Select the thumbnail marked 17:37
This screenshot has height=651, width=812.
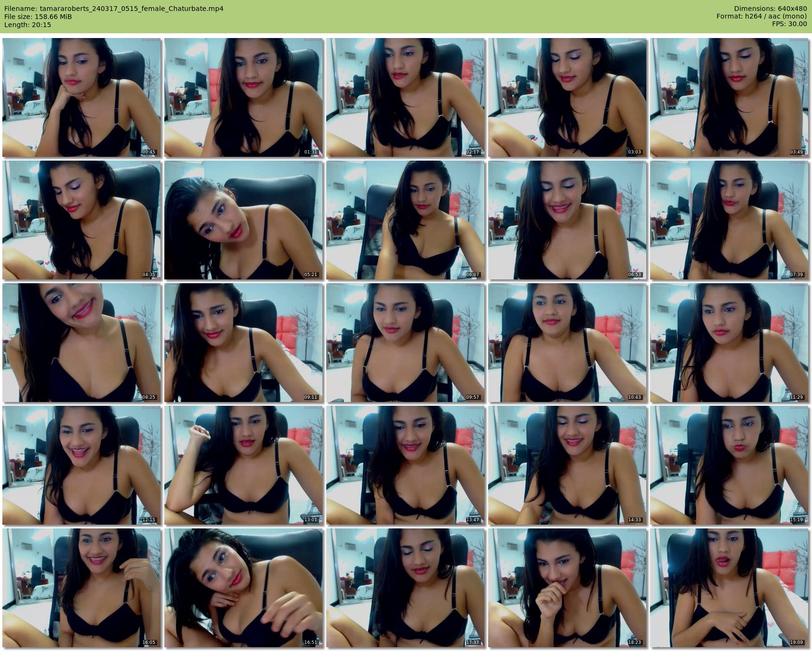click(x=406, y=588)
